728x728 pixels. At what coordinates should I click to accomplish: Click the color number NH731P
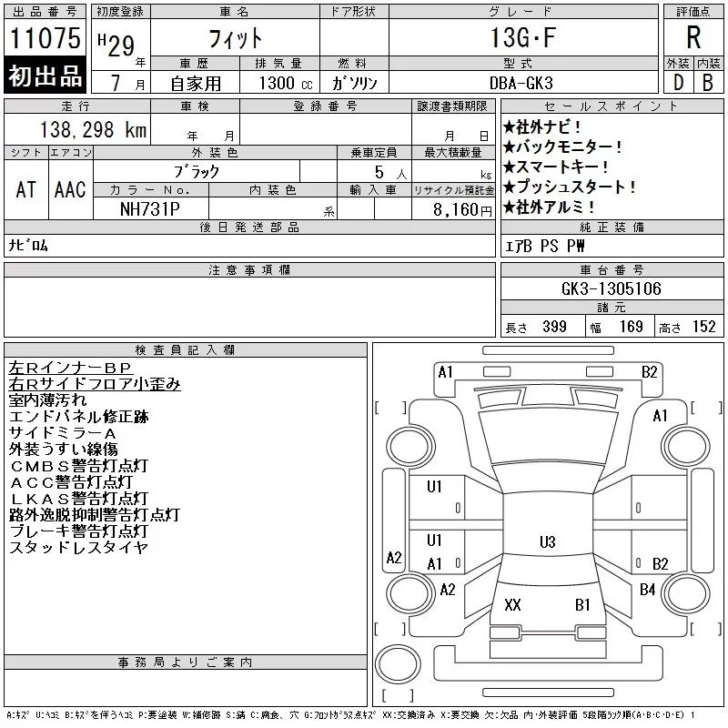pyautogui.click(x=150, y=209)
